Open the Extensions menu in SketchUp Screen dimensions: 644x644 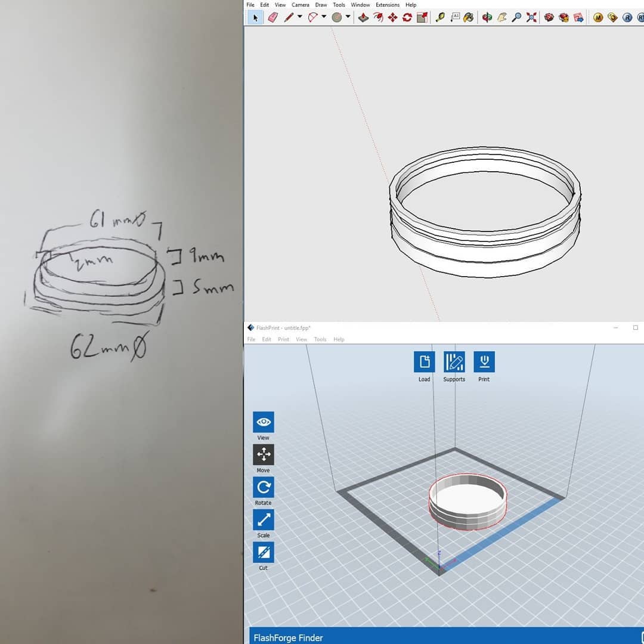[387, 5]
